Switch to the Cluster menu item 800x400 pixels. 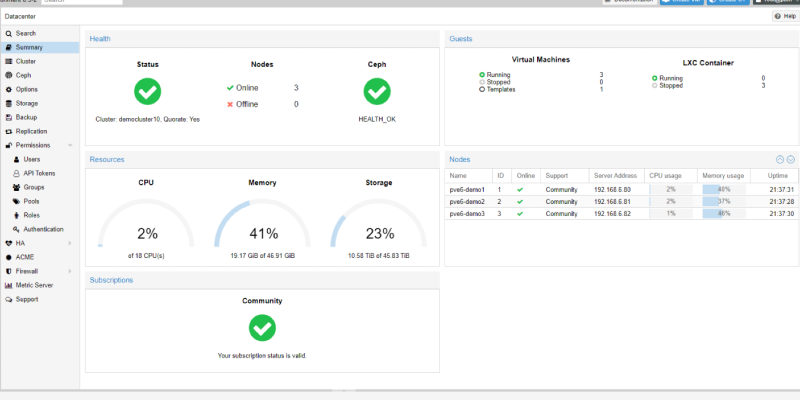[26, 61]
